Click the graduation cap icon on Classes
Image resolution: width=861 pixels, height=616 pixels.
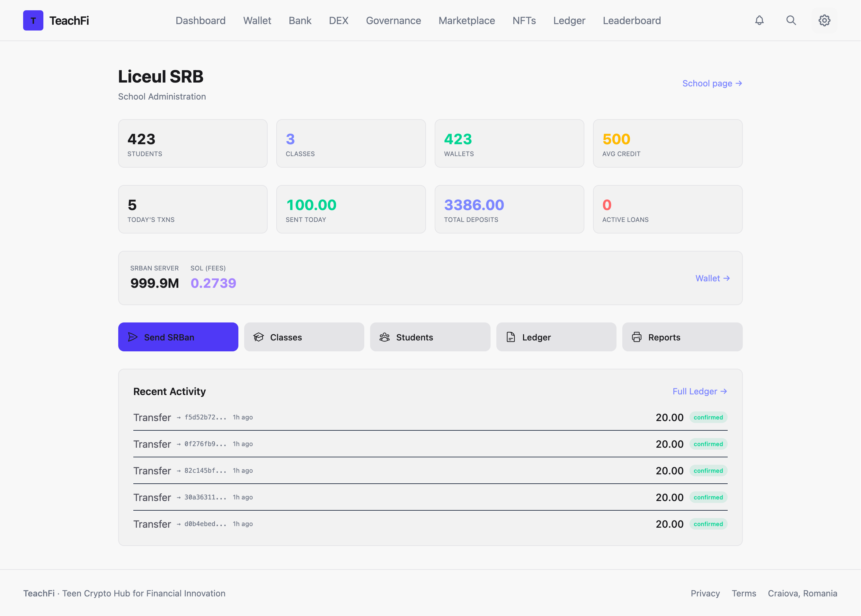click(258, 337)
